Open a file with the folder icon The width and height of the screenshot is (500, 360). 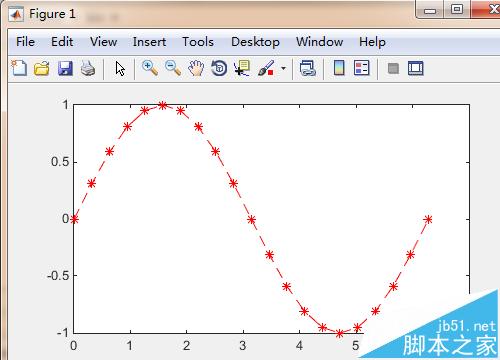click(x=42, y=68)
